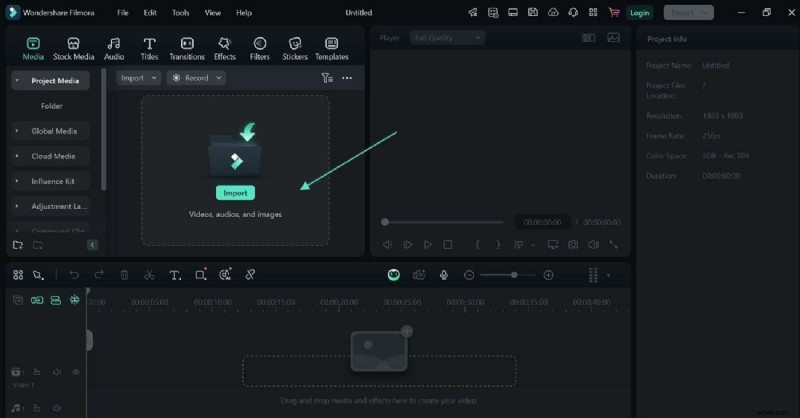Click the player volume speaker icon
This screenshot has width=800, height=418.
pos(593,245)
